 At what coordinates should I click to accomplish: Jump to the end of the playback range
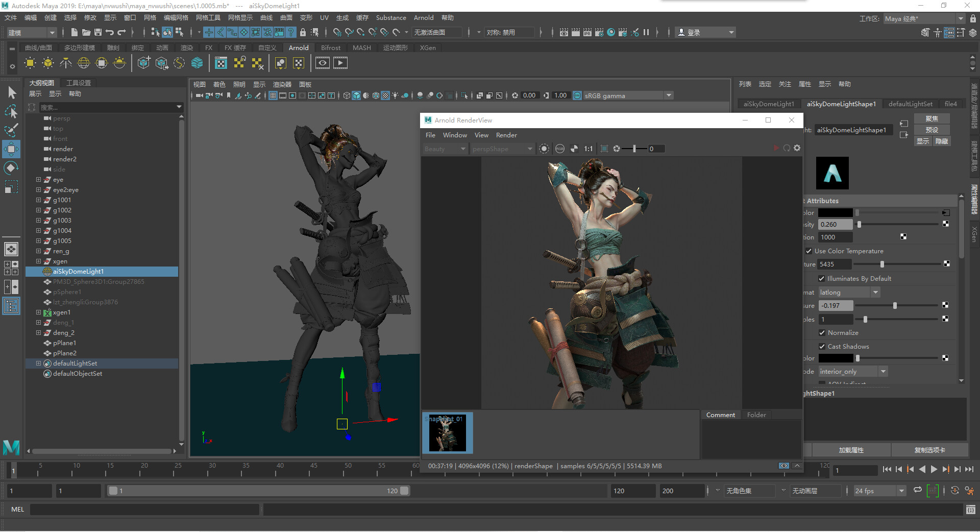969,469
